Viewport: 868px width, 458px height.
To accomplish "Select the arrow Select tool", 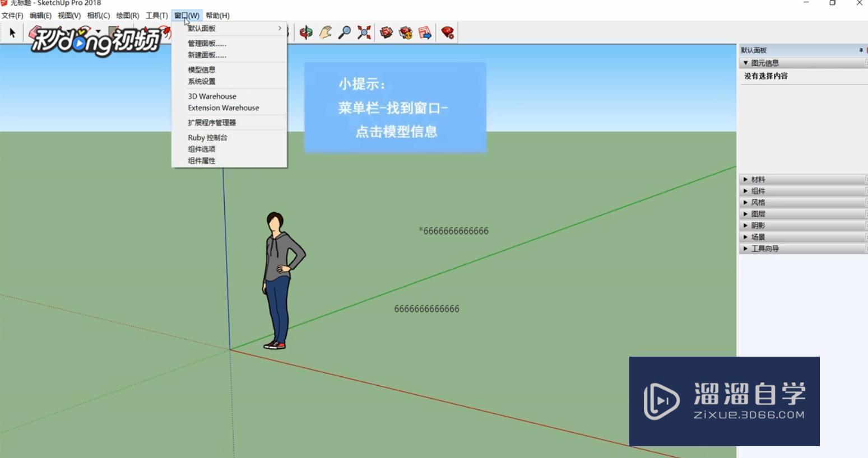I will click(12, 33).
